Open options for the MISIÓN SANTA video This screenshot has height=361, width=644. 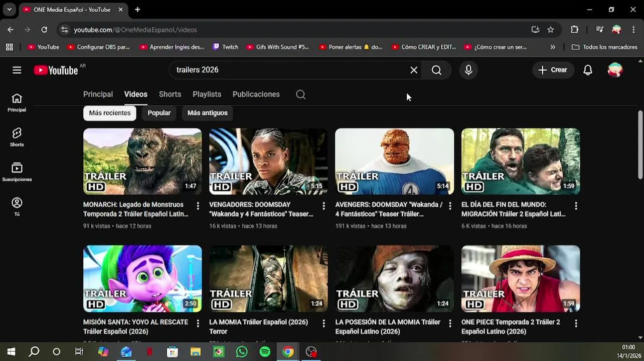point(198,323)
